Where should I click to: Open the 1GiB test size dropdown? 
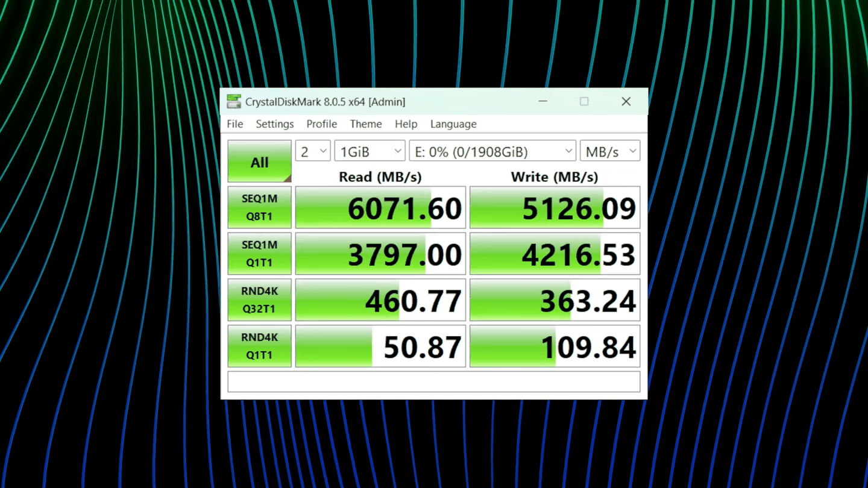[x=369, y=151]
